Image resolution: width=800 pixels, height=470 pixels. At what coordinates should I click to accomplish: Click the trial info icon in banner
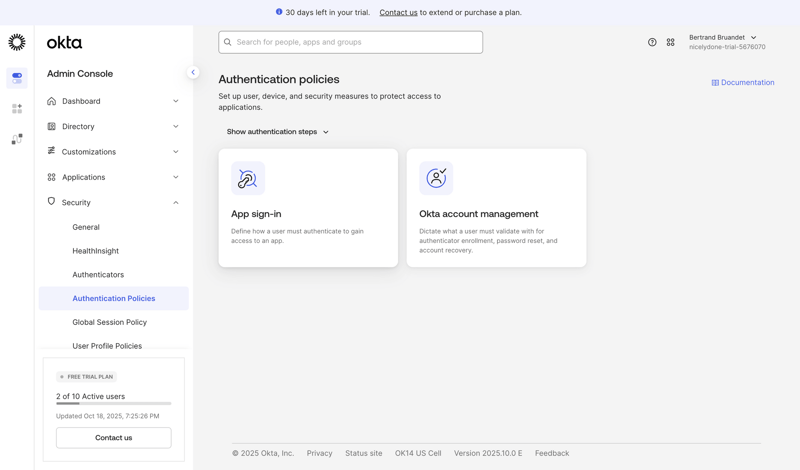coord(279,12)
